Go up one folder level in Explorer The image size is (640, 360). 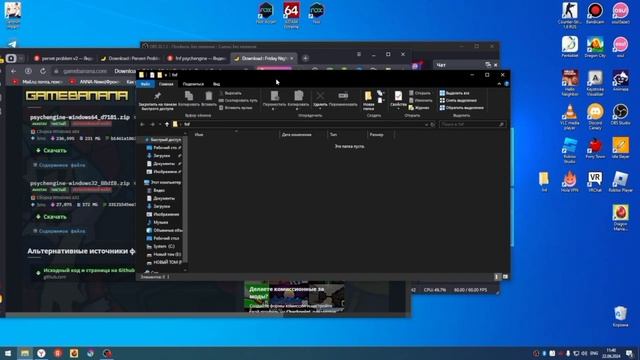(167, 124)
